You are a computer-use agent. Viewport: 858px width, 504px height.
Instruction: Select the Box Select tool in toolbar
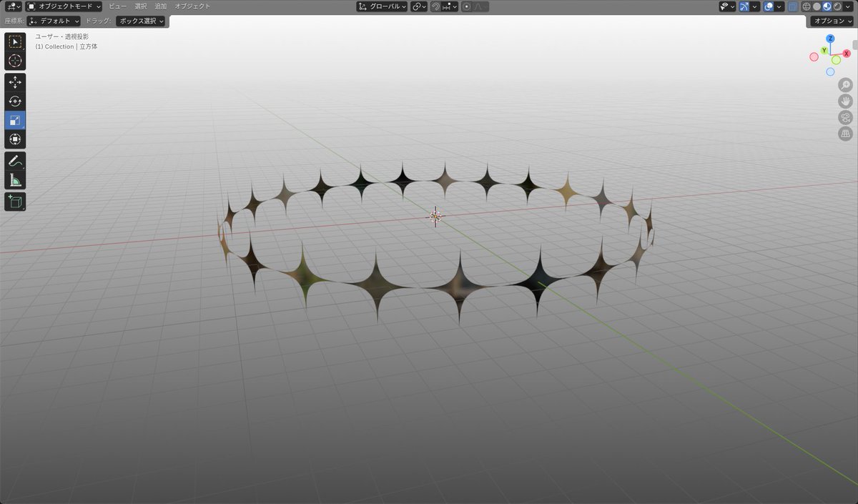(x=15, y=42)
